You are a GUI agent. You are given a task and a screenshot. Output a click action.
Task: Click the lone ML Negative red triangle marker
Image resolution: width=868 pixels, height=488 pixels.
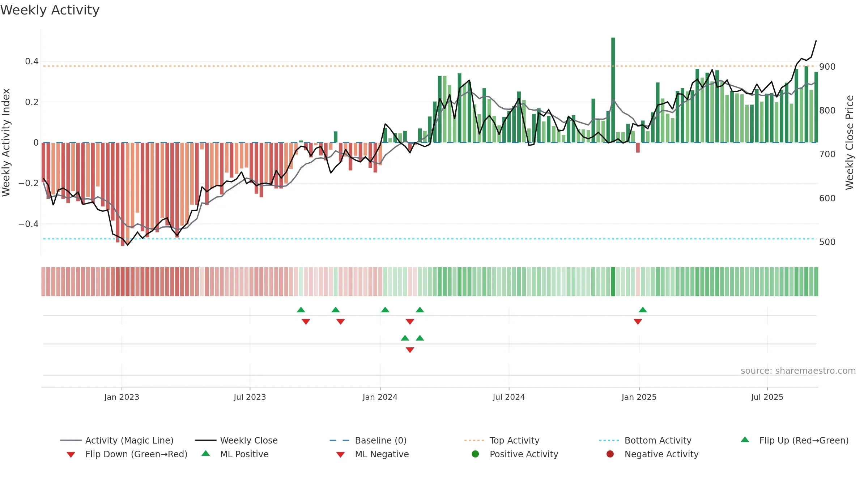coord(410,350)
